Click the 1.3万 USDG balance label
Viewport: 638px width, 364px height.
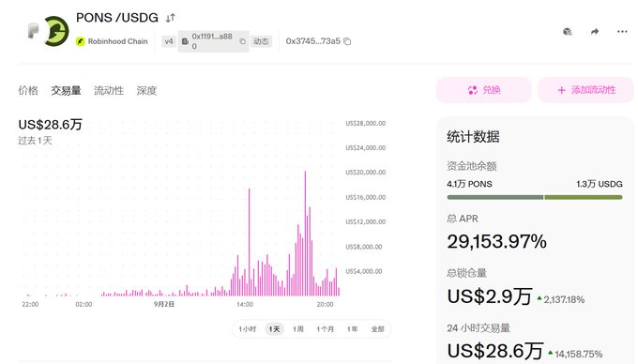[x=600, y=184]
